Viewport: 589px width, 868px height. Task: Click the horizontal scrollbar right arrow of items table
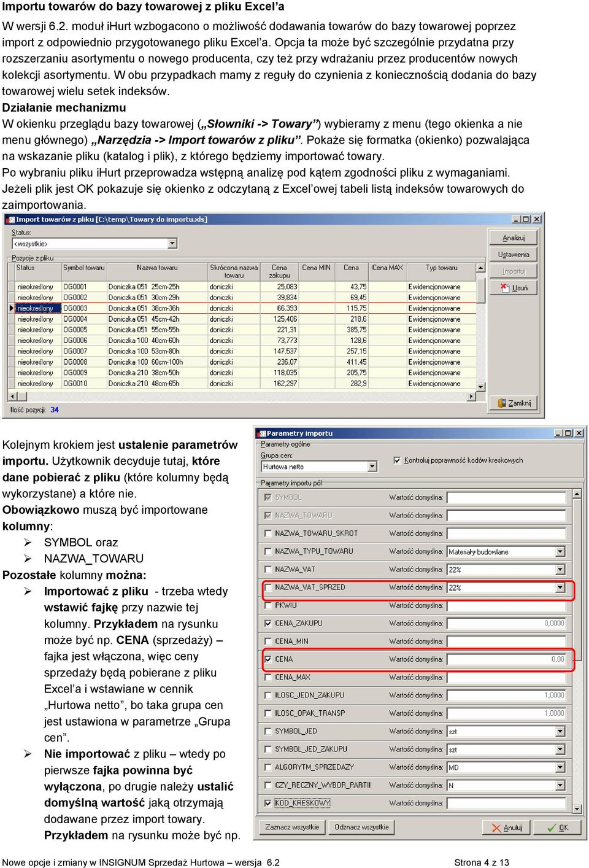click(x=472, y=397)
